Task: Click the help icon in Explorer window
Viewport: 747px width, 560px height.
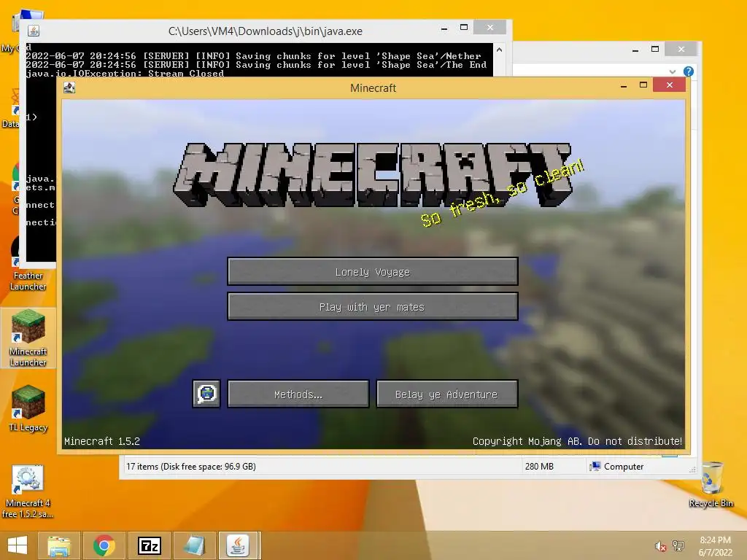Action: (689, 71)
